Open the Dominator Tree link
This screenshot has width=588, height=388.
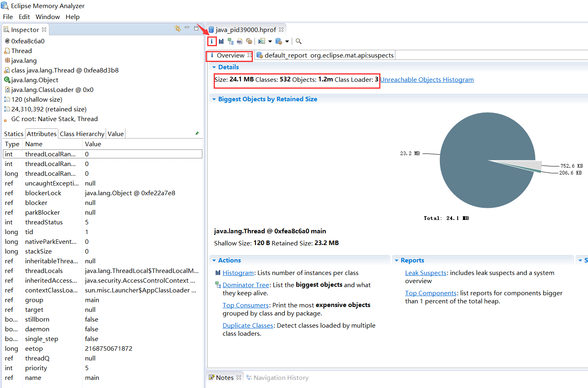(x=246, y=285)
